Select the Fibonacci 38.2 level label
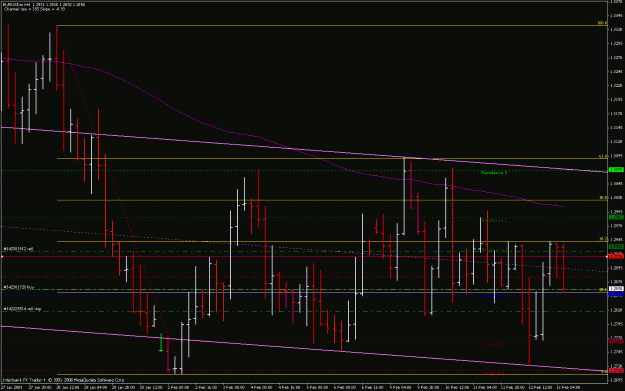The width and height of the screenshot is (625, 391). coord(603,239)
